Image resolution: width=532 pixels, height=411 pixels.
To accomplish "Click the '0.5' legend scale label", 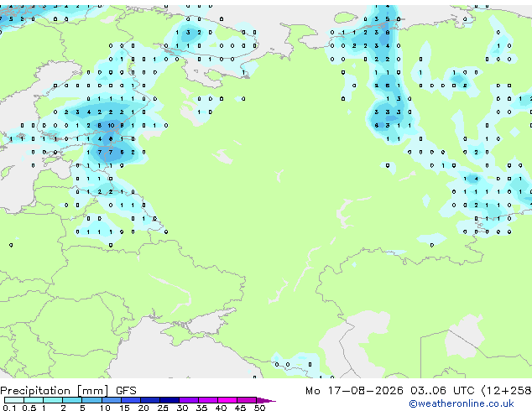I will click(29, 408).
